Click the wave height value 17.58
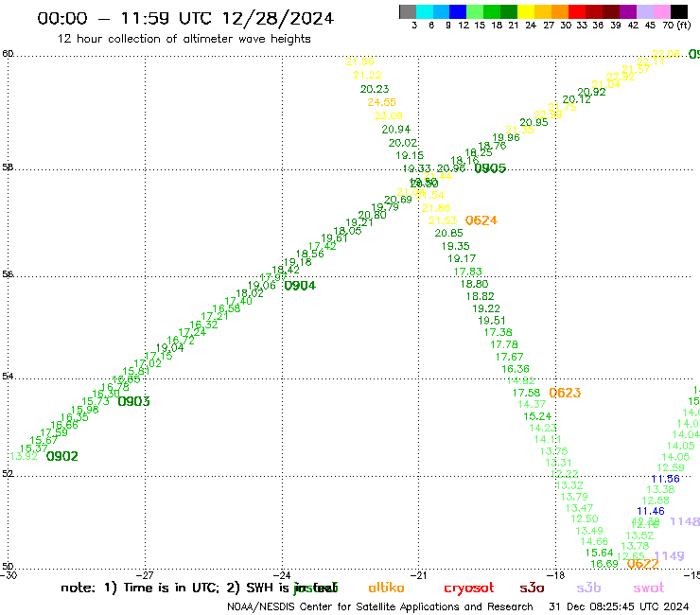700x615 pixels. (x=526, y=393)
